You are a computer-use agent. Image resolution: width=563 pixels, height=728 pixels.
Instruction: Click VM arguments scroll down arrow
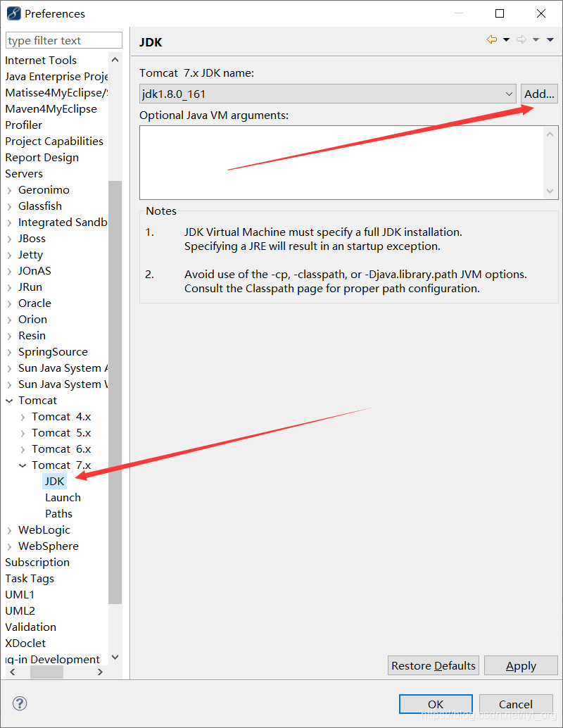point(550,191)
